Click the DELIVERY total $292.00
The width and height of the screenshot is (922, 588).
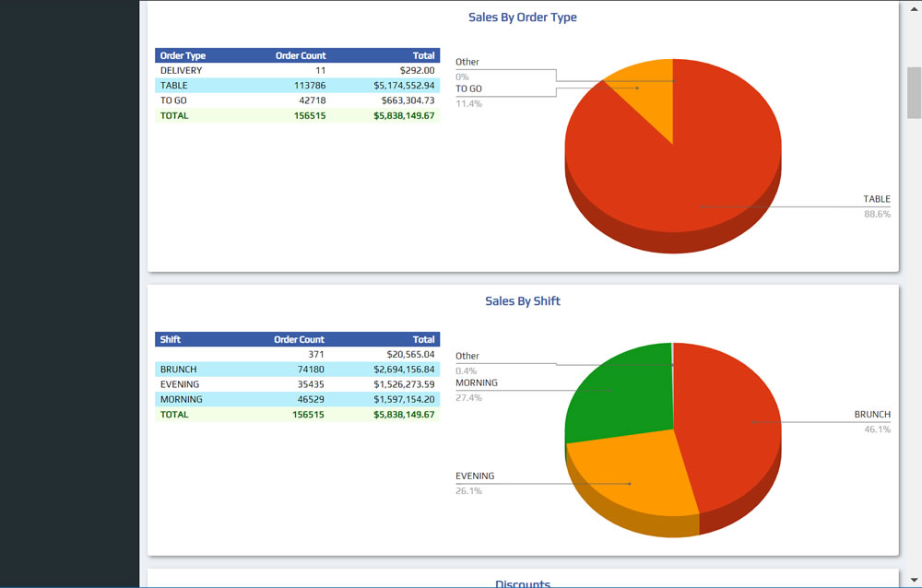(417, 71)
